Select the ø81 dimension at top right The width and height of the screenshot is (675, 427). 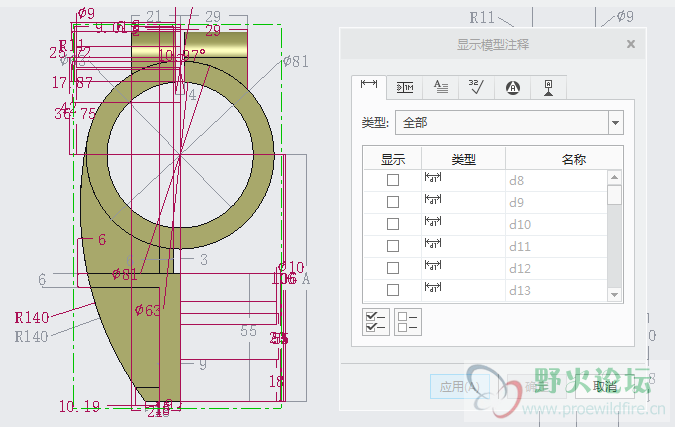coord(296,62)
